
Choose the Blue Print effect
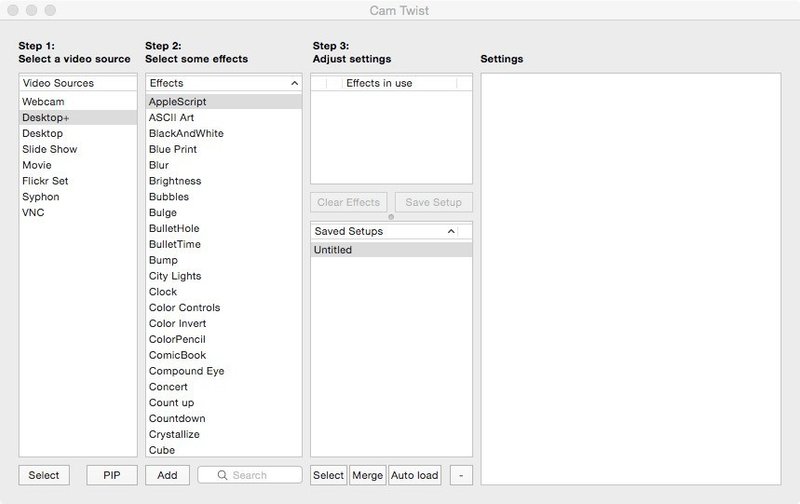(223, 149)
